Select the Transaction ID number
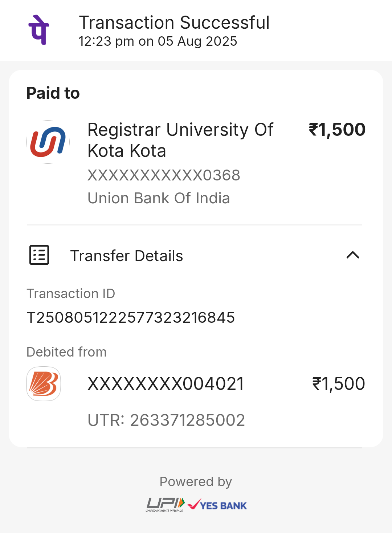The image size is (392, 533). point(131,318)
